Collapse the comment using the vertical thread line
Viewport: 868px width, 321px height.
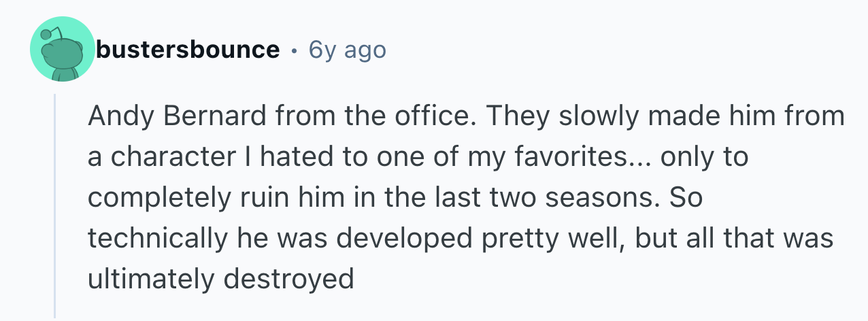[55, 204]
